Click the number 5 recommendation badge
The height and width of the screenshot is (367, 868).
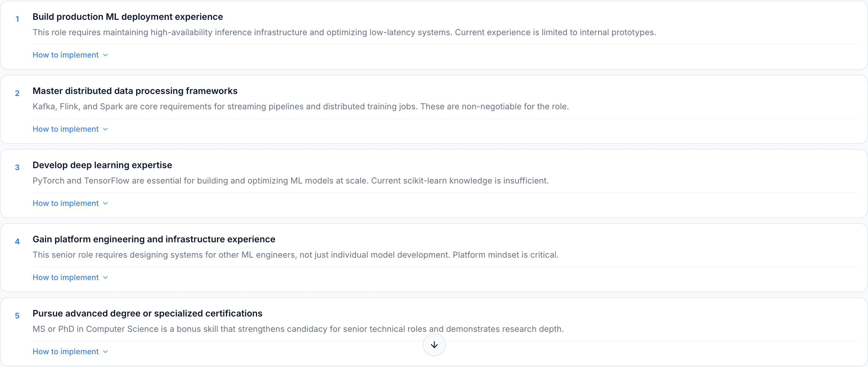click(x=17, y=316)
